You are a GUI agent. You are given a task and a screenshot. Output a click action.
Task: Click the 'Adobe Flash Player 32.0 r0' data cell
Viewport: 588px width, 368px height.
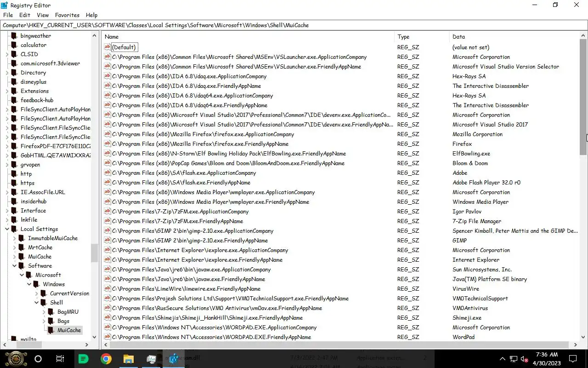click(x=486, y=182)
